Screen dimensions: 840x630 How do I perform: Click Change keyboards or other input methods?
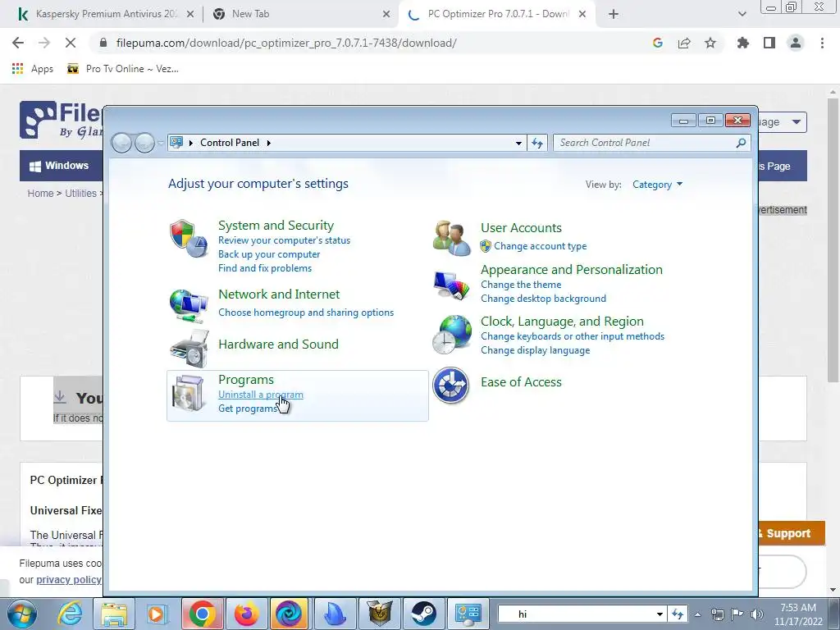pyautogui.click(x=572, y=336)
